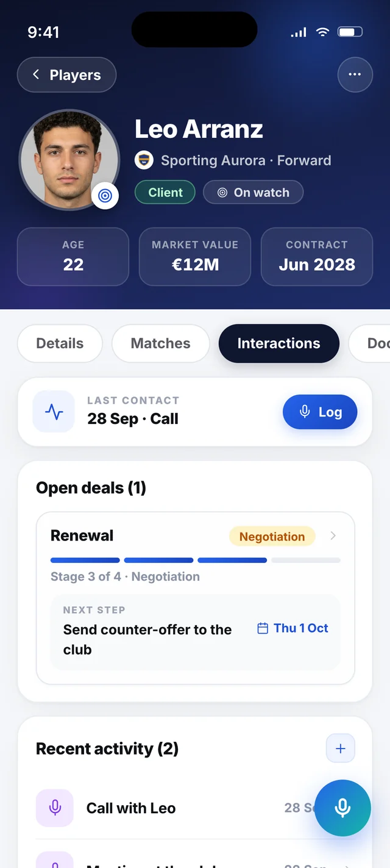The width and height of the screenshot is (390, 868).
Task: Select the Interactions tab
Action: [x=278, y=343]
